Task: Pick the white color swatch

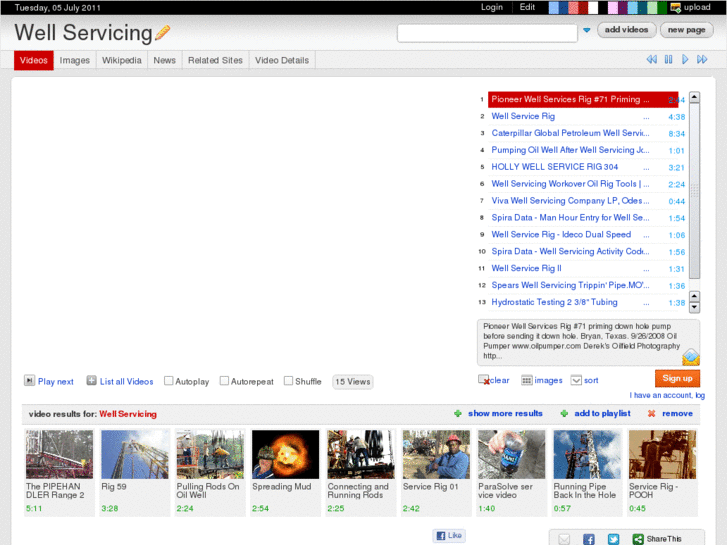Action: [593, 7]
